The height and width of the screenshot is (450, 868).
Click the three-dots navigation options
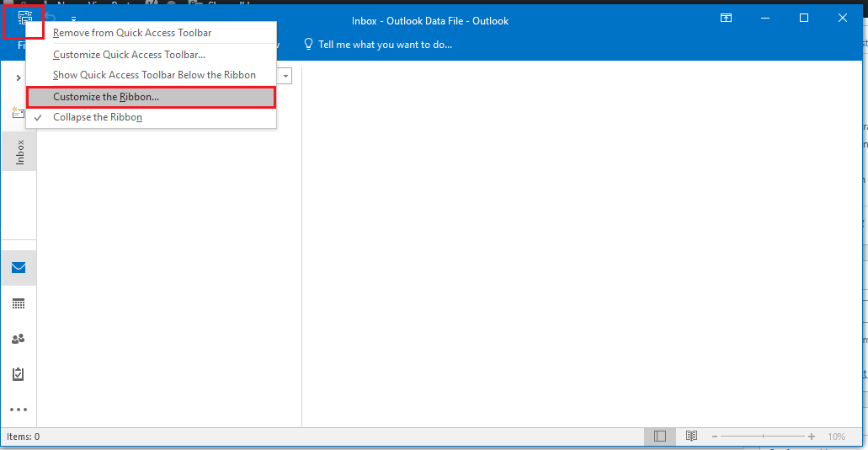[19, 410]
